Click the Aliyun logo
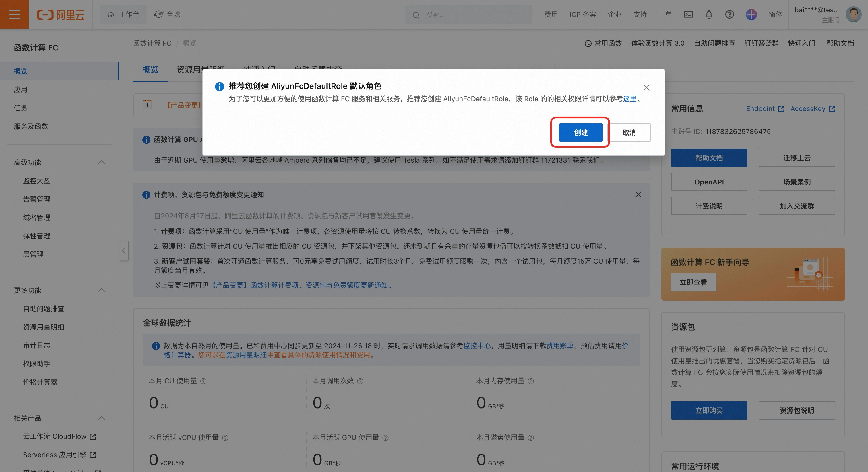This screenshot has height=472, width=868. pos(61,15)
